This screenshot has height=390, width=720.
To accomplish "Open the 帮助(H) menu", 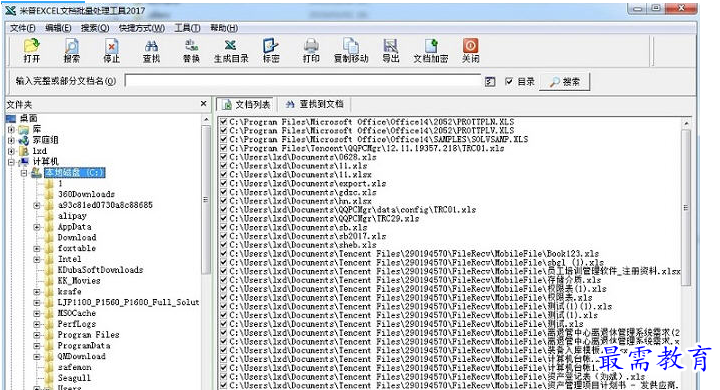I will coord(224,28).
